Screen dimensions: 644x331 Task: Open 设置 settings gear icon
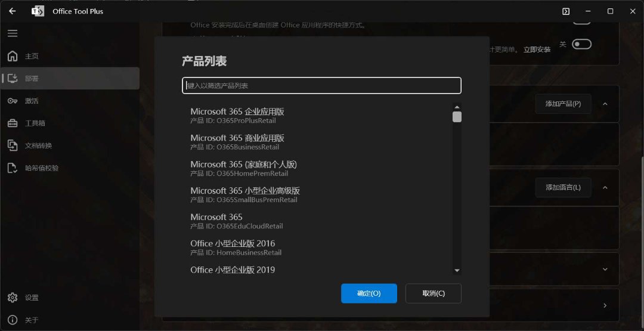pos(13,298)
